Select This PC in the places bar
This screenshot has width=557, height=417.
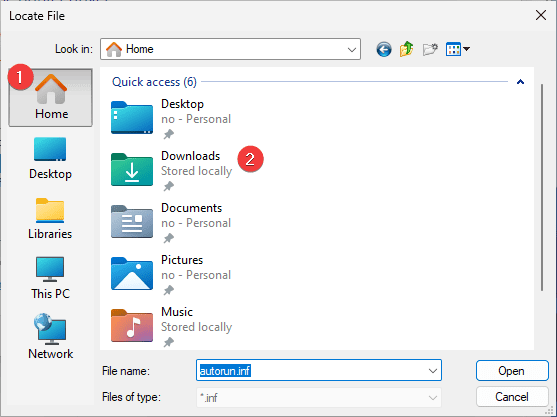[50, 278]
